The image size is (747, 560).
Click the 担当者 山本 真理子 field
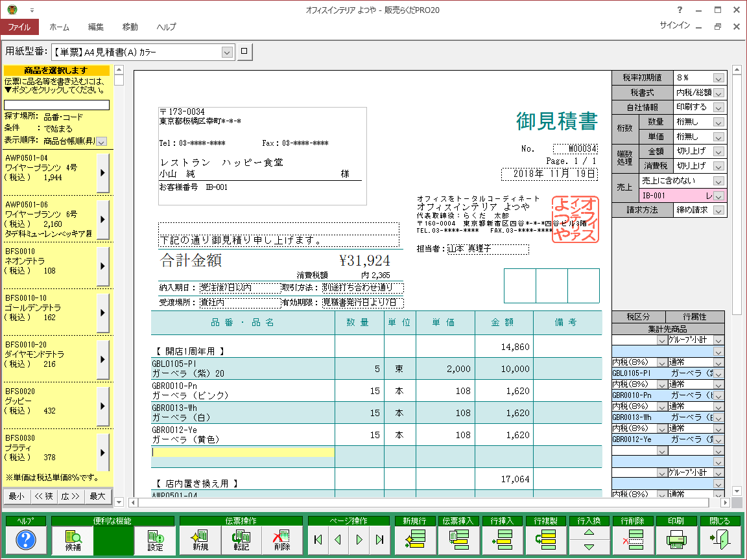488,249
